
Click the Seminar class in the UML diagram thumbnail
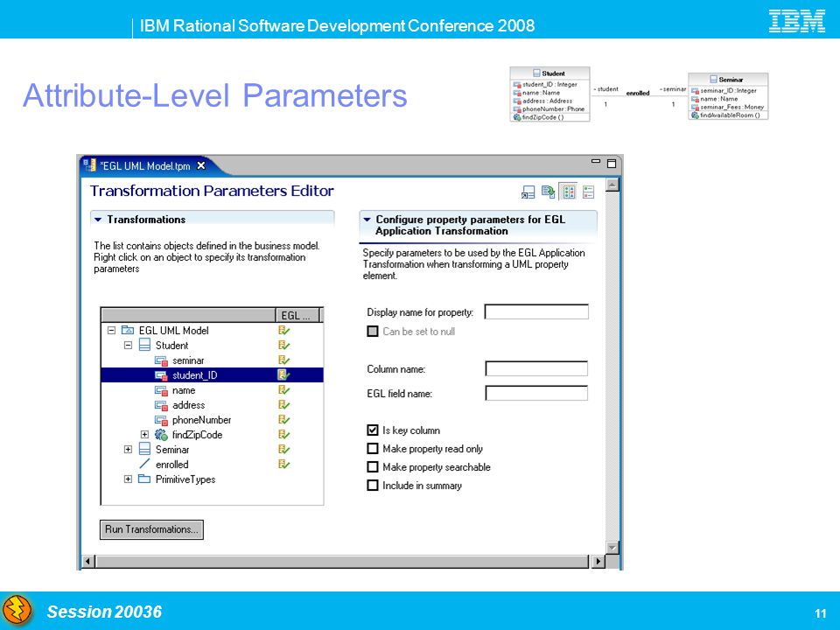point(728,96)
